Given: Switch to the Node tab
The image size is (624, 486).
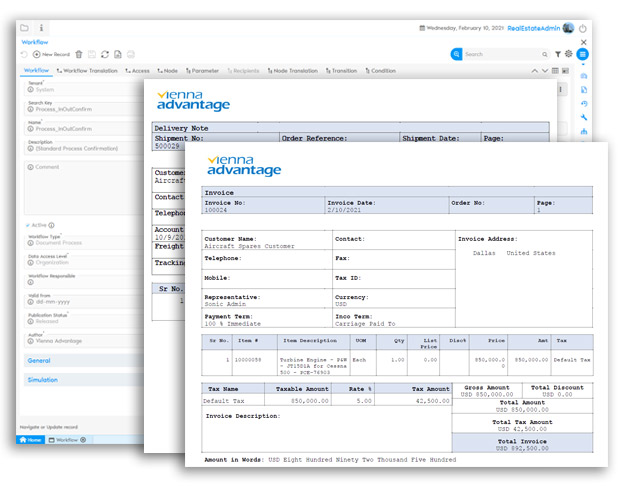Looking at the screenshot, I should pos(167,71).
